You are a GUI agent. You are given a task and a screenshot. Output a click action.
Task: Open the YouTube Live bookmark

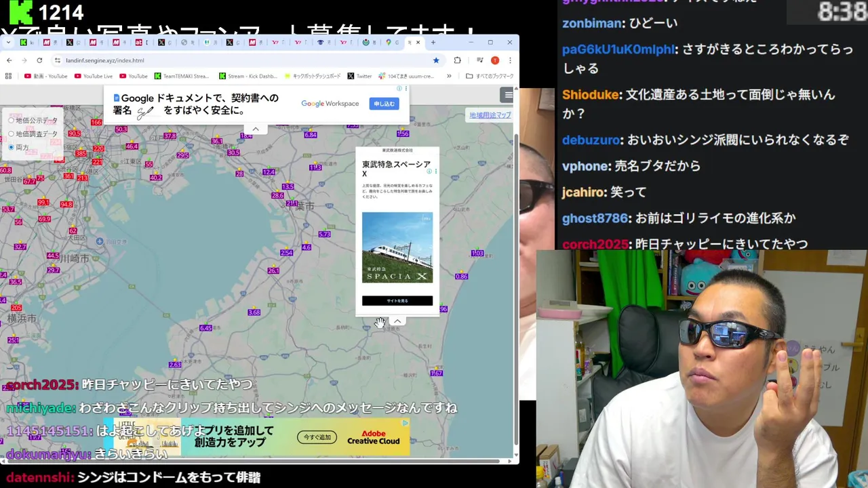pyautogui.click(x=94, y=76)
